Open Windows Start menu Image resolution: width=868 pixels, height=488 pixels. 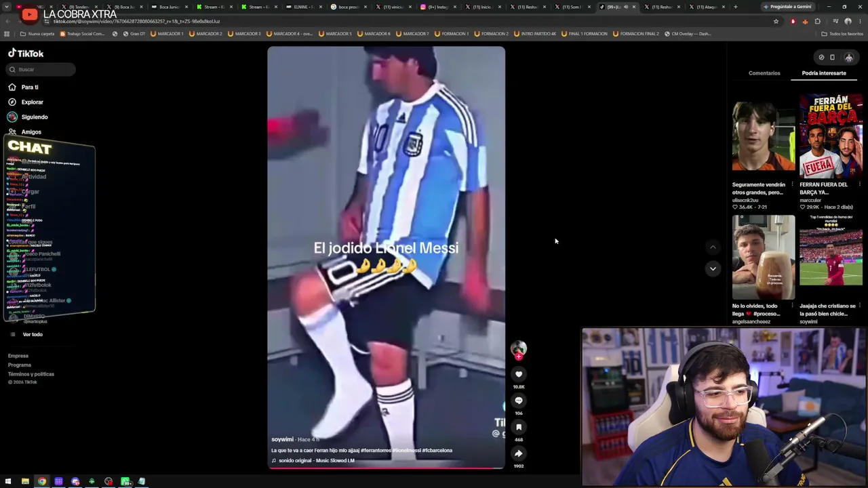[8, 482]
